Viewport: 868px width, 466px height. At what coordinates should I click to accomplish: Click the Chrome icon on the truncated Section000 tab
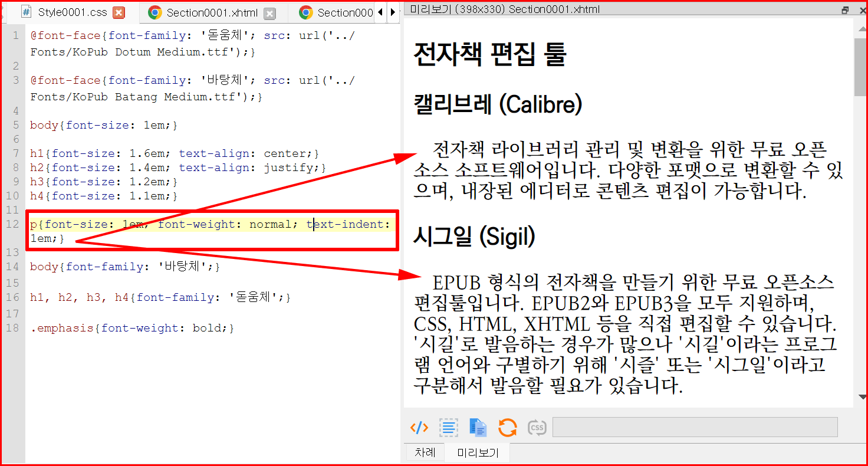305,12
